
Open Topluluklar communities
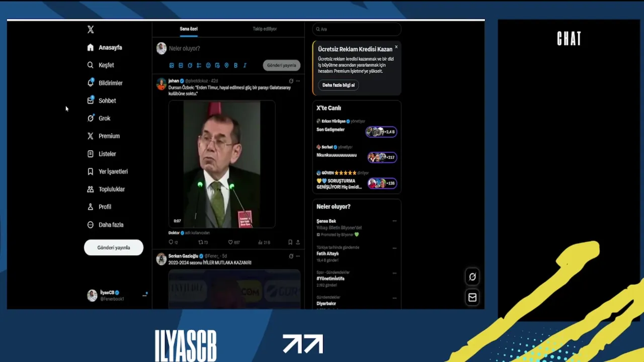(x=106, y=189)
